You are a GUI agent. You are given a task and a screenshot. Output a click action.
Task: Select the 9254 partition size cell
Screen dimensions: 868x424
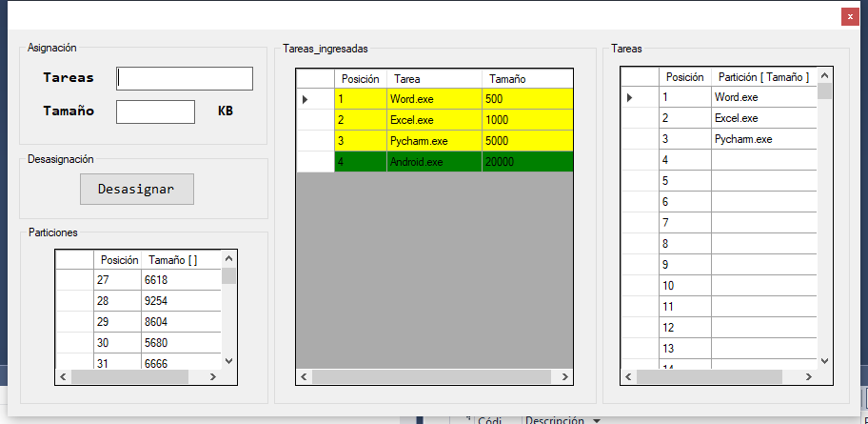click(x=181, y=300)
